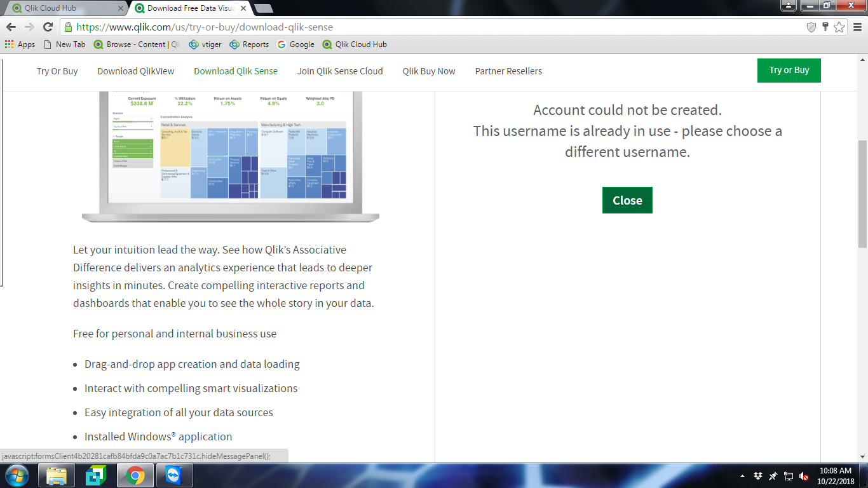Open Partner Resellers nav link
868x488 pixels.
(508, 71)
